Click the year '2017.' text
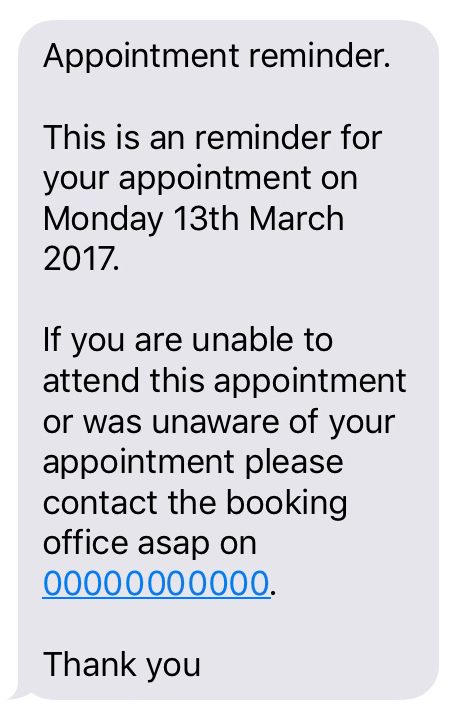Viewport: 462px width, 725px height. tap(81, 258)
